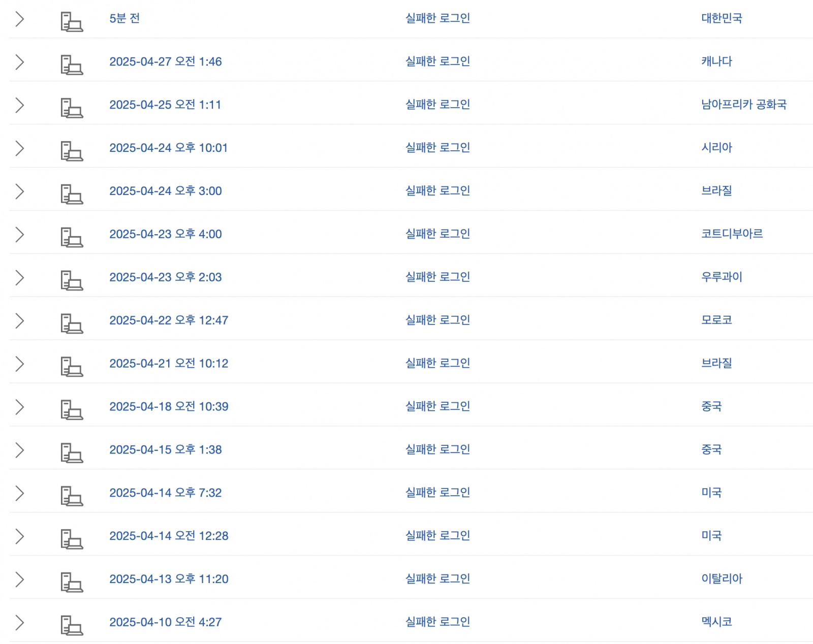Expand the 2025-04-21 오전 10:12 entry
The image size is (813, 644).
20,364
